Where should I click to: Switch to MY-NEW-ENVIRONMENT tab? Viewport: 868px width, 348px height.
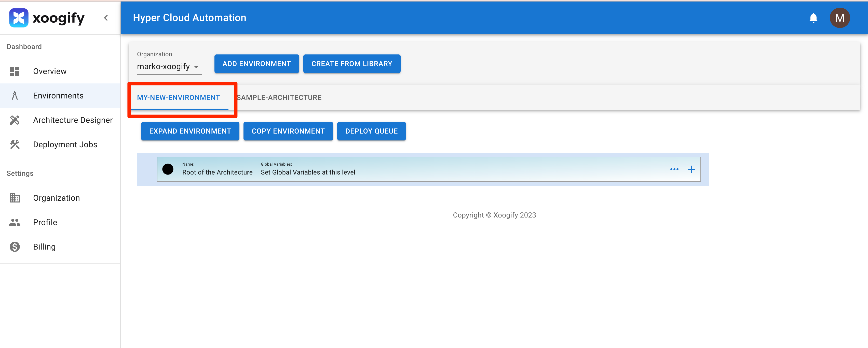pos(178,98)
